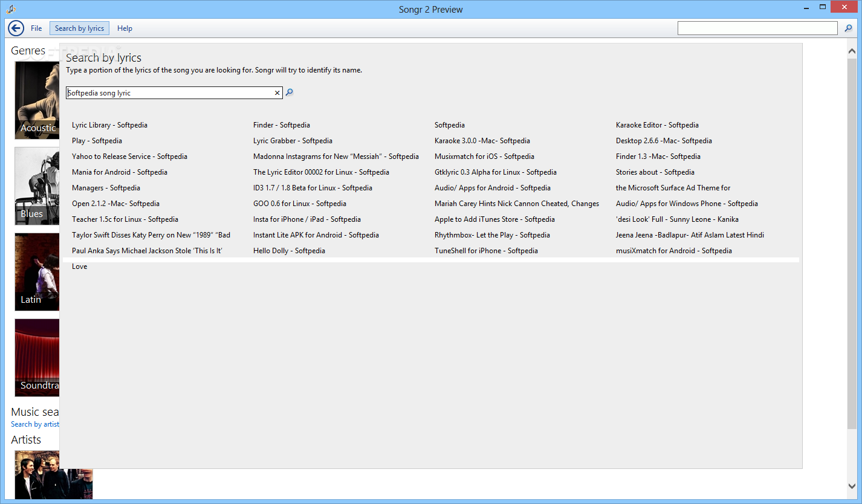The width and height of the screenshot is (862, 504).
Task: Select 'Jeena Jeena -Badlapur- Atif Aslam' result
Action: point(690,235)
